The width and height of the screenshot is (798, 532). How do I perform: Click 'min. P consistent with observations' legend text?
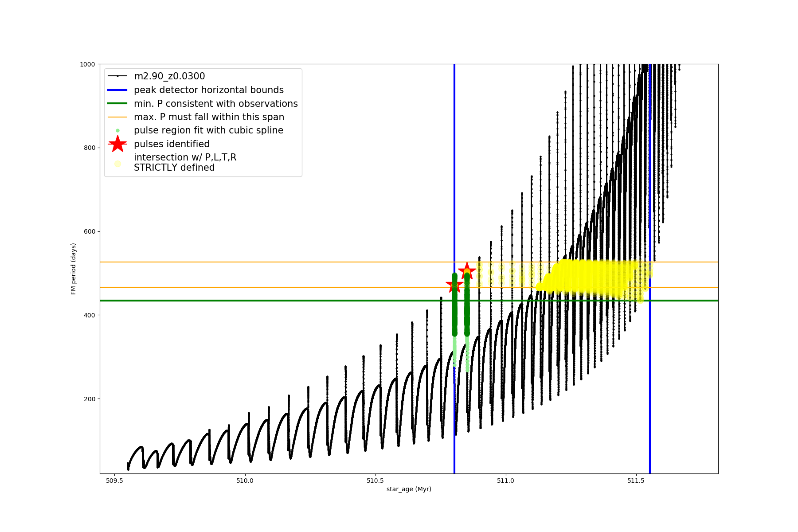pos(215,104)
